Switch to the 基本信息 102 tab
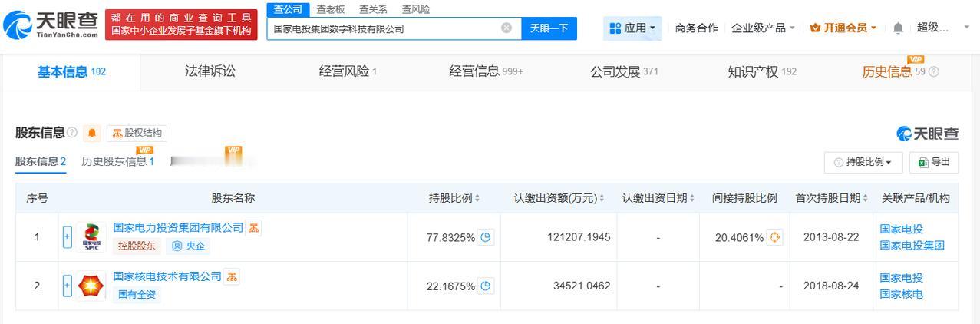This screenshot has height=324, width=980. (x=71, y=72)
